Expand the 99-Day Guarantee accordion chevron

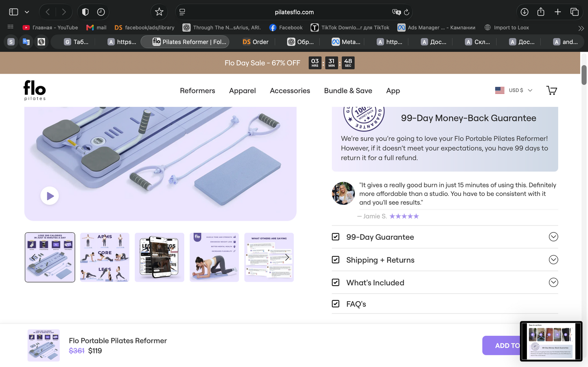[553, 237]
